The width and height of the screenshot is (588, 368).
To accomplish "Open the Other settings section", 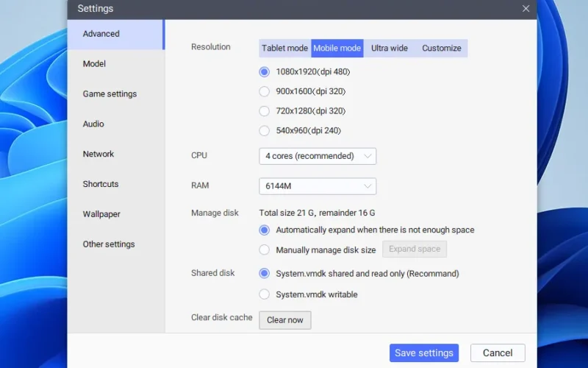I will 116,244.
